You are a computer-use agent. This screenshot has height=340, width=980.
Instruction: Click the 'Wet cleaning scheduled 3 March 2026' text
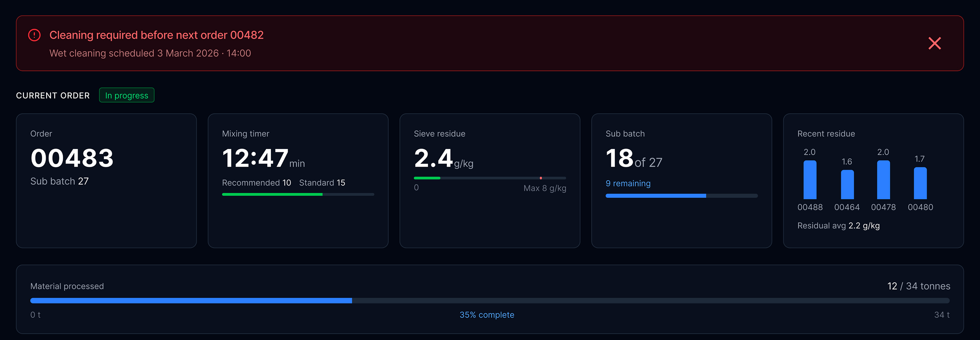[134, 53]
